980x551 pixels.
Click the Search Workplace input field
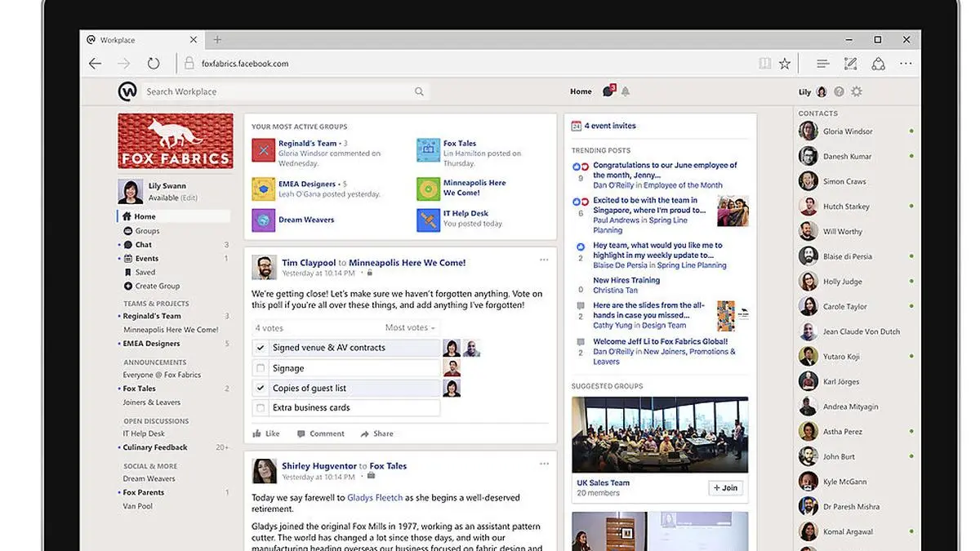(278, 91)
